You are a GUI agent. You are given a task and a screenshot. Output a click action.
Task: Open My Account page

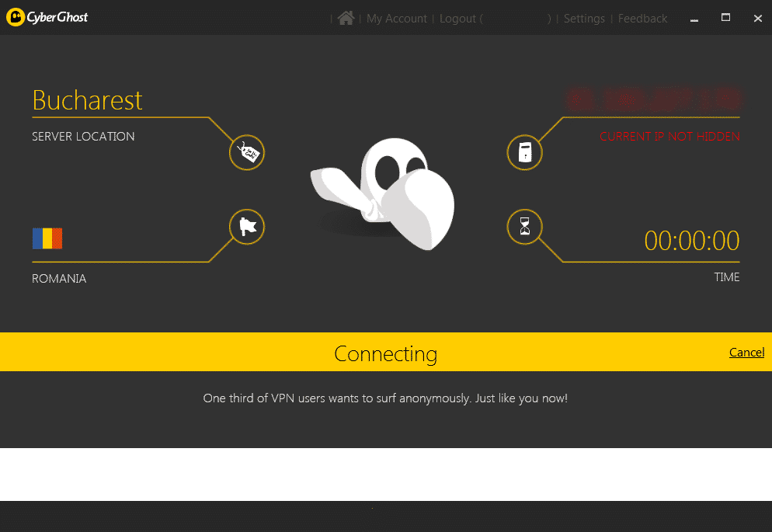[396, 19]
